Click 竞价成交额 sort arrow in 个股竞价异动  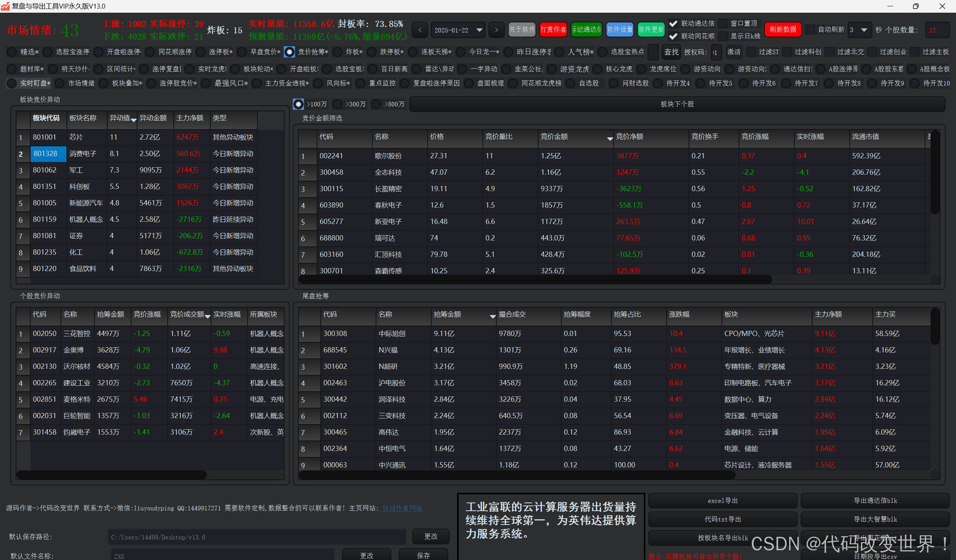(208, 316)
